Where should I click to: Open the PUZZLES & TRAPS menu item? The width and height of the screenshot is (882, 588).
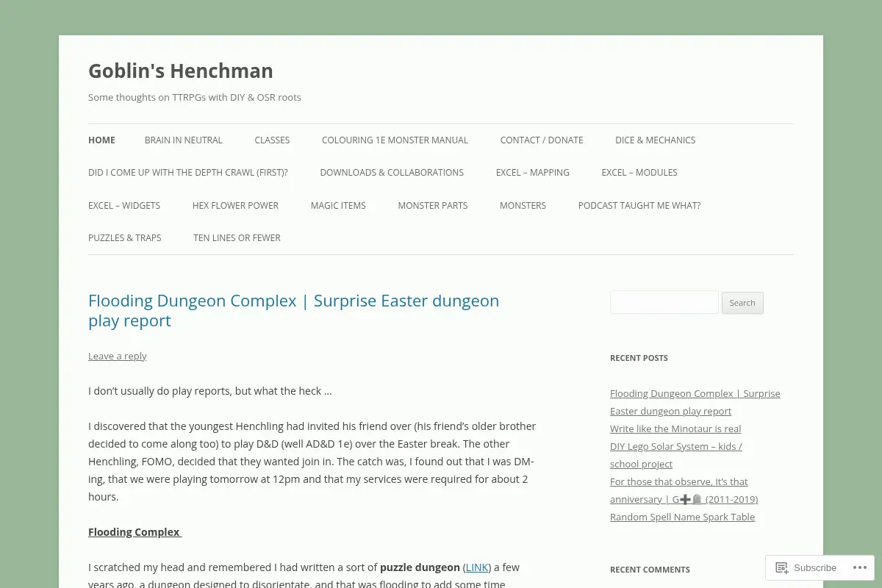click(124, 238)
